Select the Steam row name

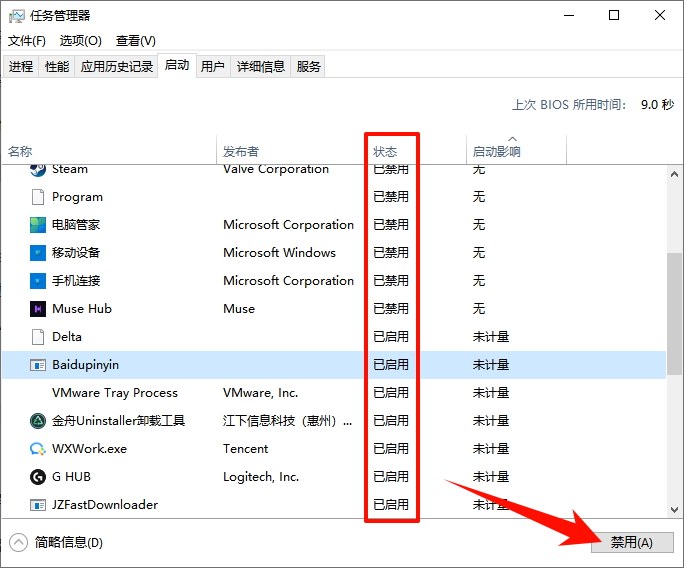[70, 170]
